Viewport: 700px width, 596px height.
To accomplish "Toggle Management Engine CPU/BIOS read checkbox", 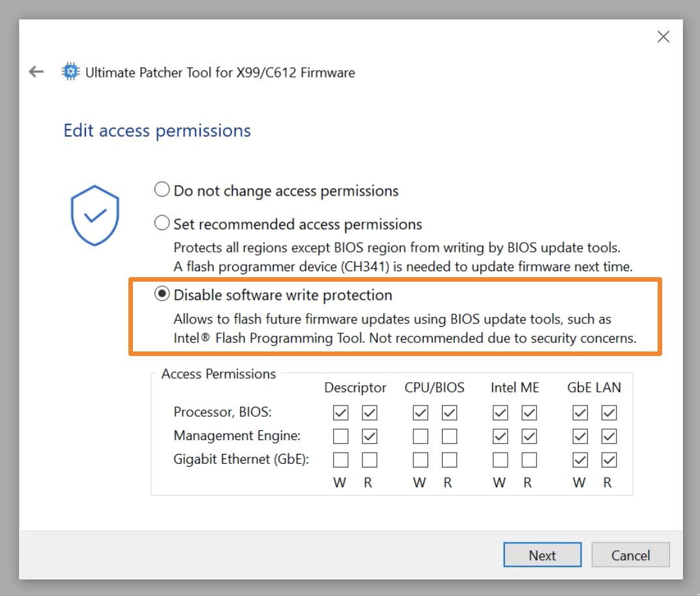I will pos(449,436).
